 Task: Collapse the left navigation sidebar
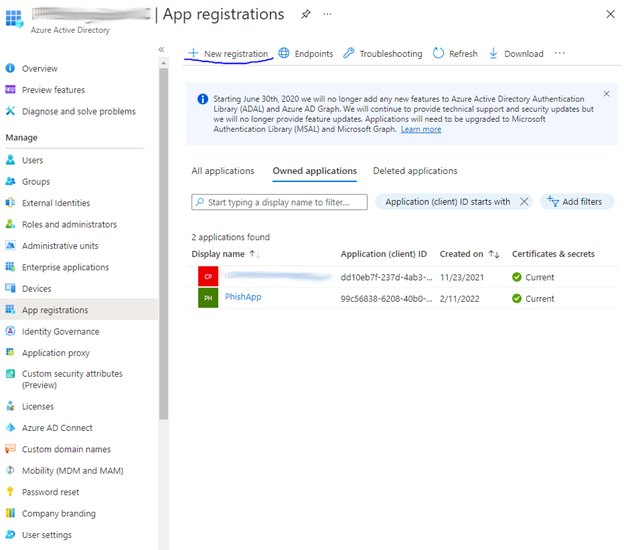click(x=161, y=49)
